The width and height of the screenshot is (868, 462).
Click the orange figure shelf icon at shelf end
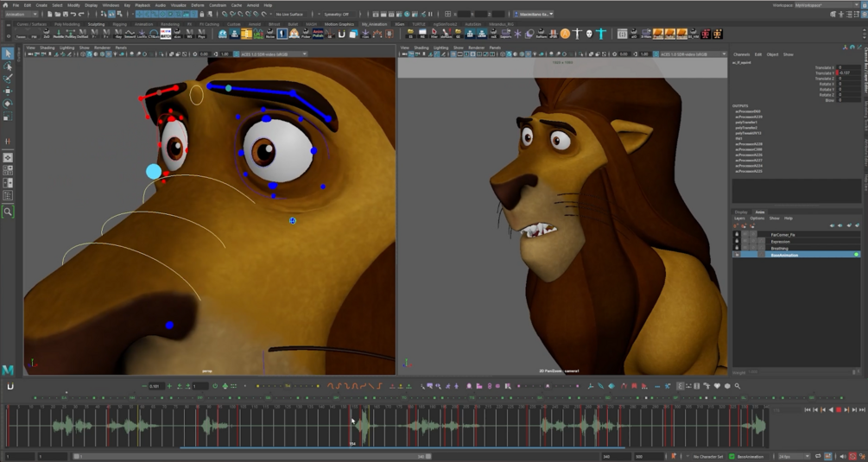pos(718,35)
